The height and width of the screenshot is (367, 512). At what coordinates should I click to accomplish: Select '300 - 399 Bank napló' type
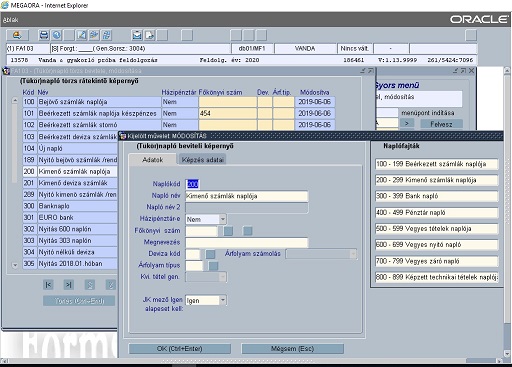[x=437, y=196]
